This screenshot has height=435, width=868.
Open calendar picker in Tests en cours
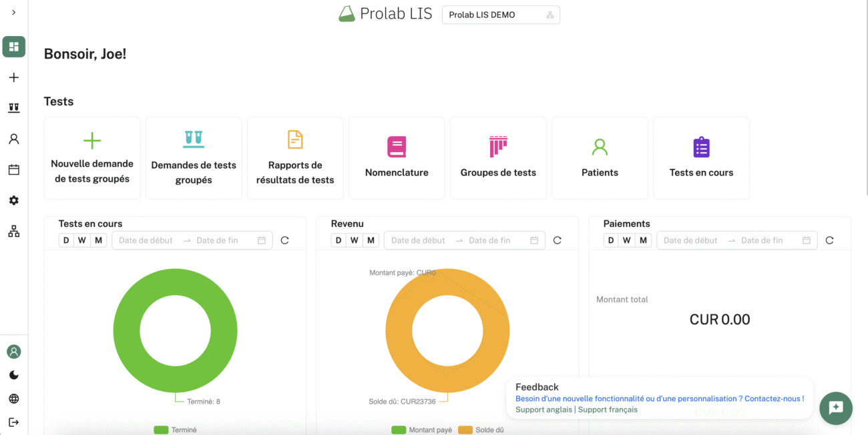tap(262, 240)
